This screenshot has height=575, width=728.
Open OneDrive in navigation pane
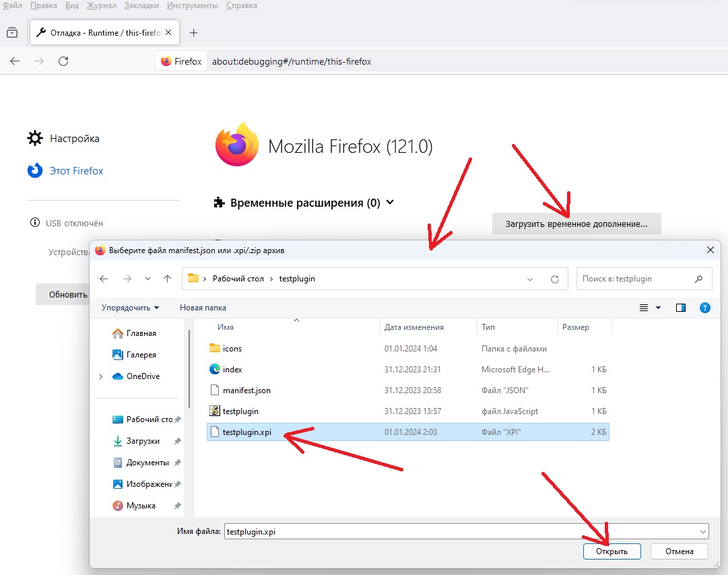pos(137,376)
